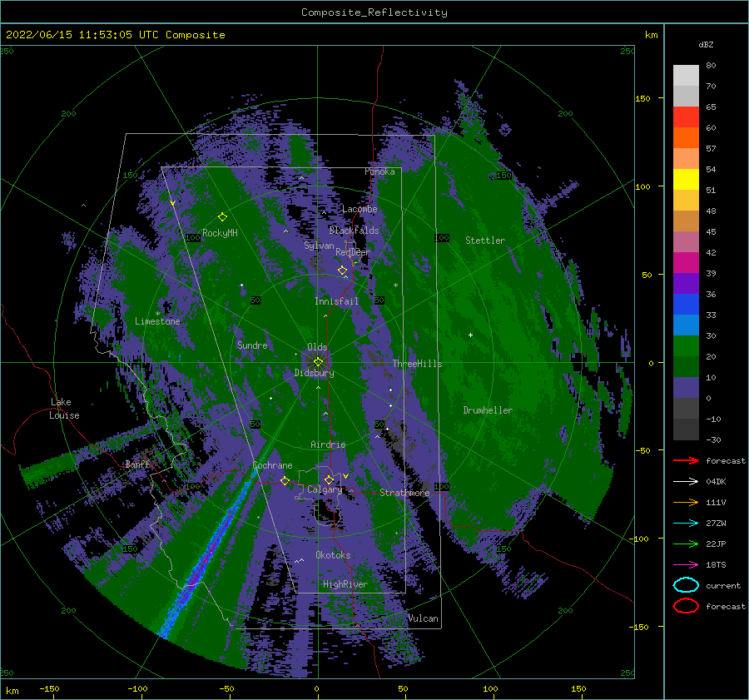Viewport: 749px width, 700px height.
Task: Click the red 'forecast' ellipse icon
Action: (x=686, y=606)
